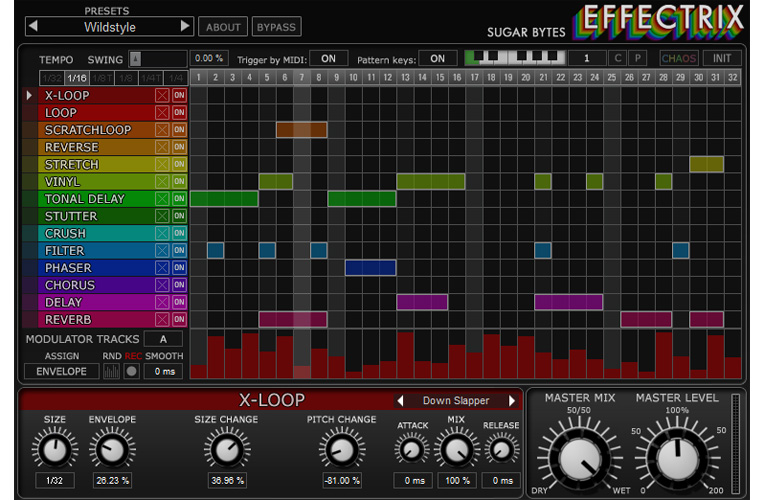Open the Down Slapper effect preset selector
This screenshot has height=500, width=764.
point(455,401)
